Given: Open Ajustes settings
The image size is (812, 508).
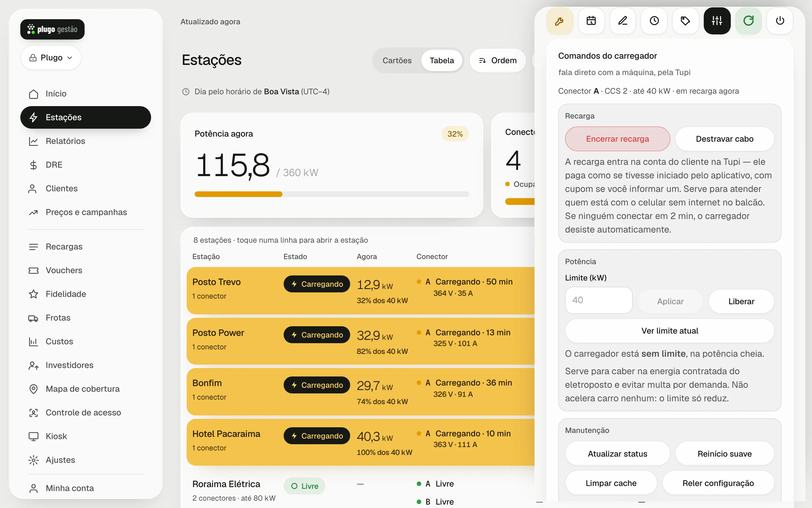Looking at the screenshot, I should click(85, 460).
